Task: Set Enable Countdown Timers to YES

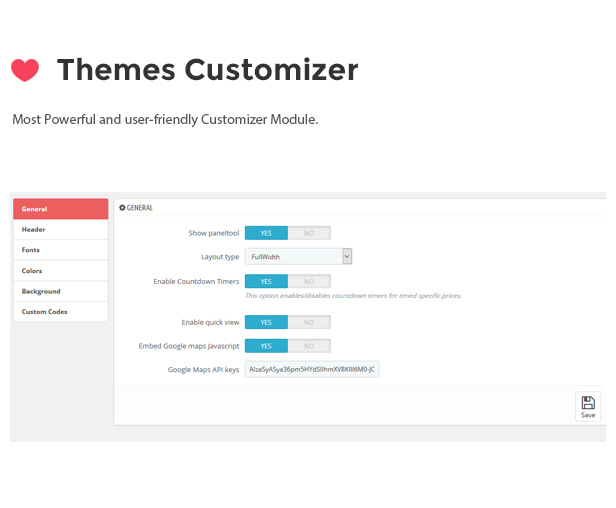Action: 266,282
